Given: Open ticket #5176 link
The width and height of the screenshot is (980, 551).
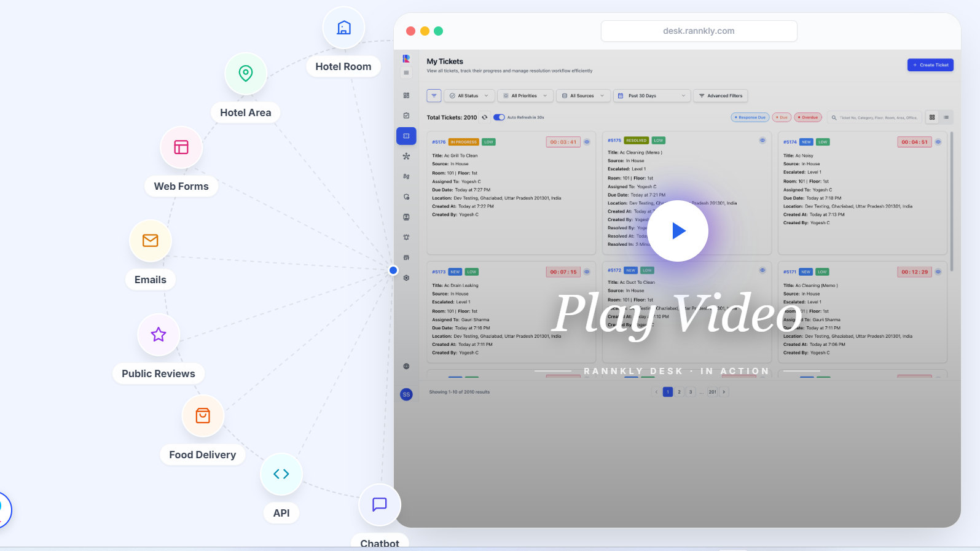Looking at the screenshot, I should tap(439, 142).
